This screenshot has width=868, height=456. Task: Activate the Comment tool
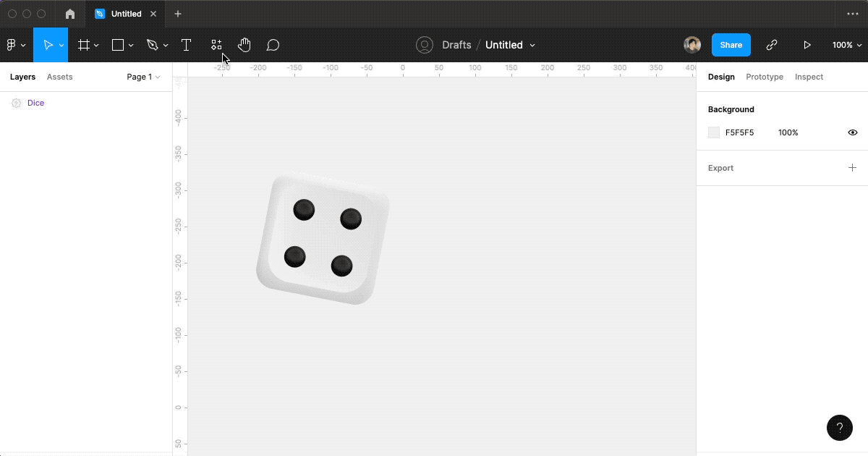[x=273, y=44]
